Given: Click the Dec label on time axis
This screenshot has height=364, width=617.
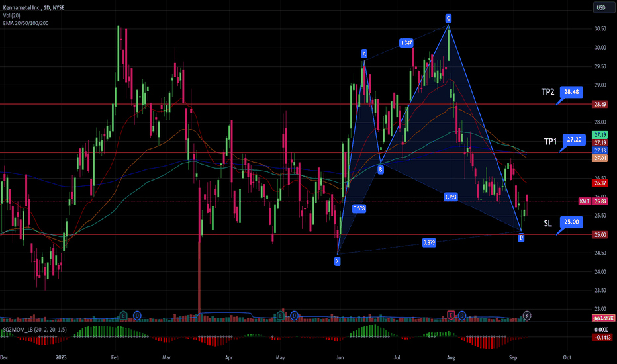Looking at the screenshot, I should [x=4, y=357].
